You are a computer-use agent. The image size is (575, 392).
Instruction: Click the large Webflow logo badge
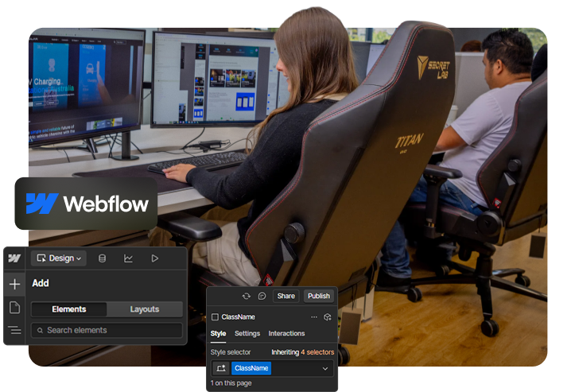pos(86,204)
